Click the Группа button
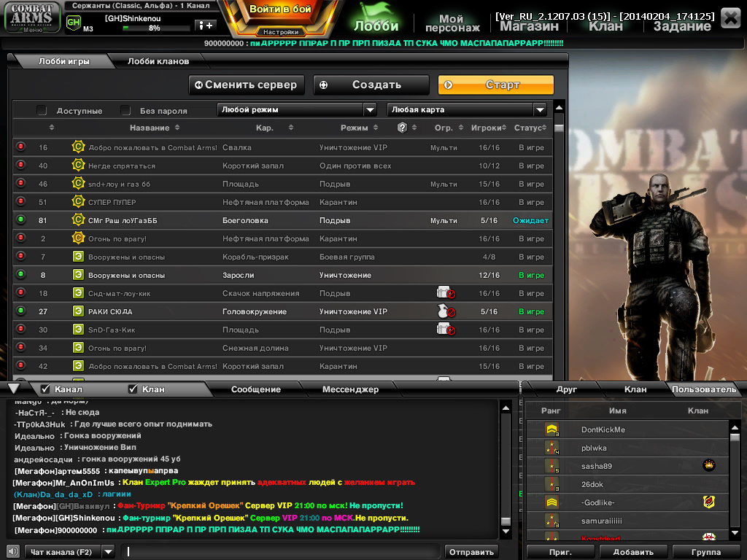Image resolution: width=747 pixels, height=560 pixels. click(705, 552)
